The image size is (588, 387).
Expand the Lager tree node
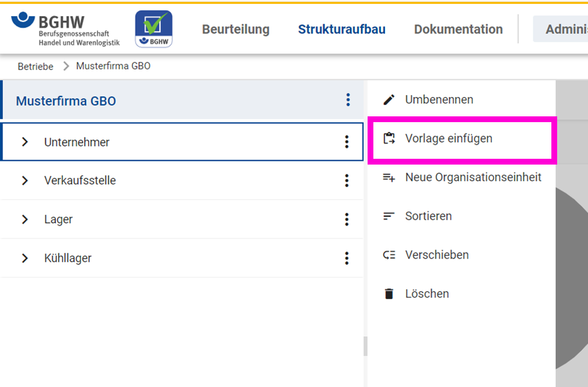[25, 219]
